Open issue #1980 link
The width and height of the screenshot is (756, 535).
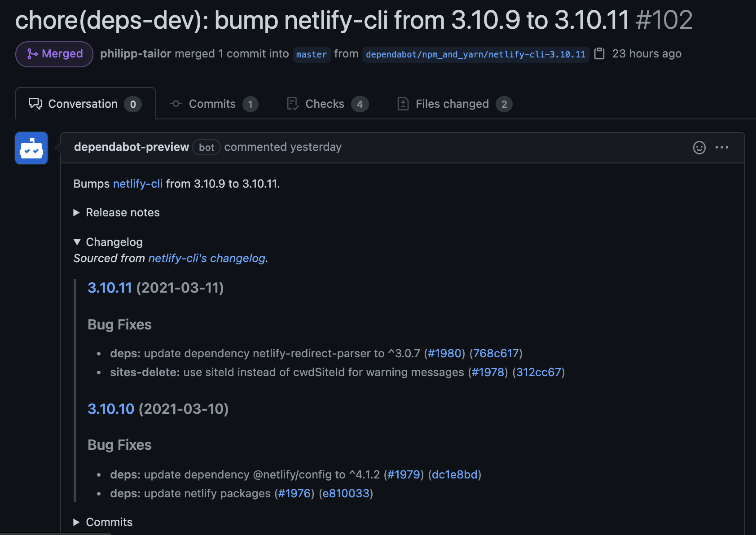coord(444,353)
